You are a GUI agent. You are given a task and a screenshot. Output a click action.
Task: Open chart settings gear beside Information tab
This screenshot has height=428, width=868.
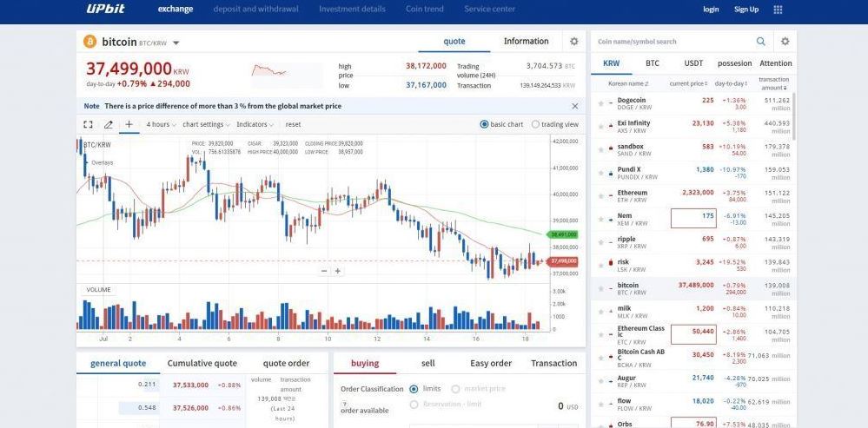click(x=574, y=42)
